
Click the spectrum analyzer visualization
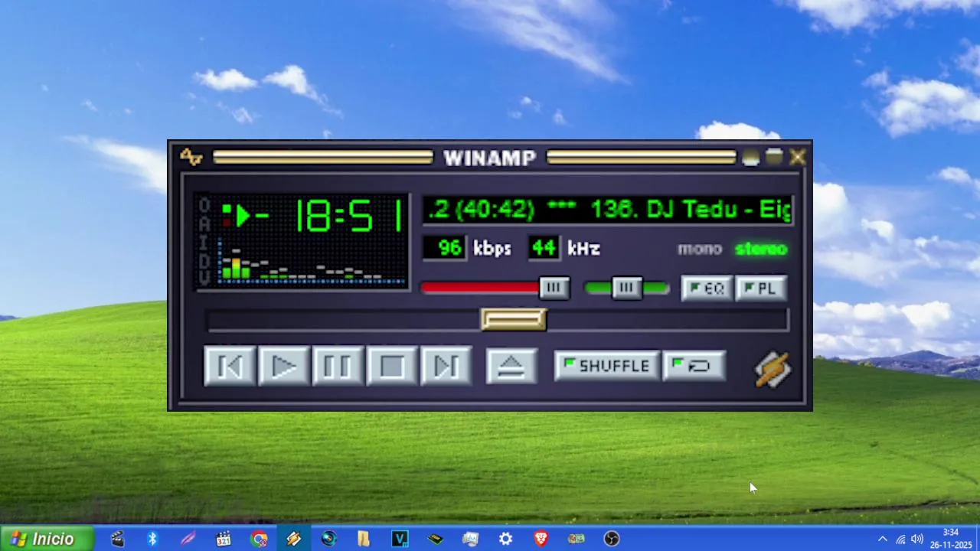[312, 262]
